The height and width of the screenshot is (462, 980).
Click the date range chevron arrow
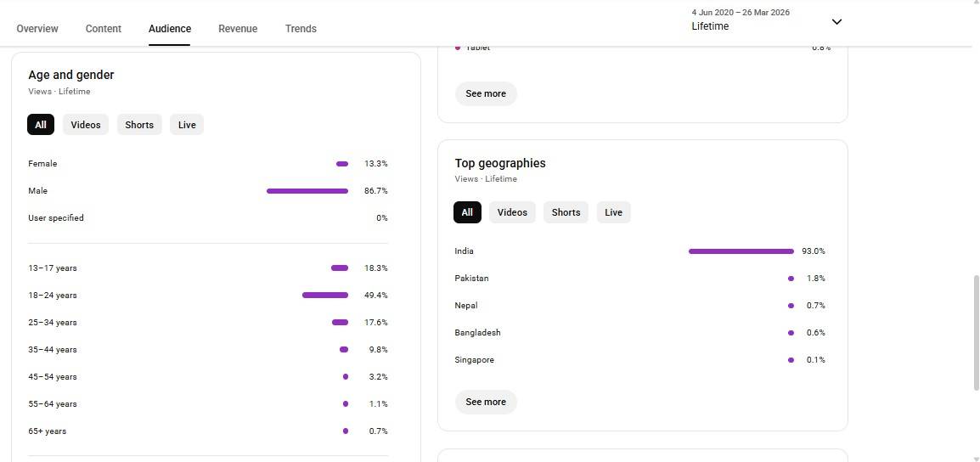click(836, 21)
